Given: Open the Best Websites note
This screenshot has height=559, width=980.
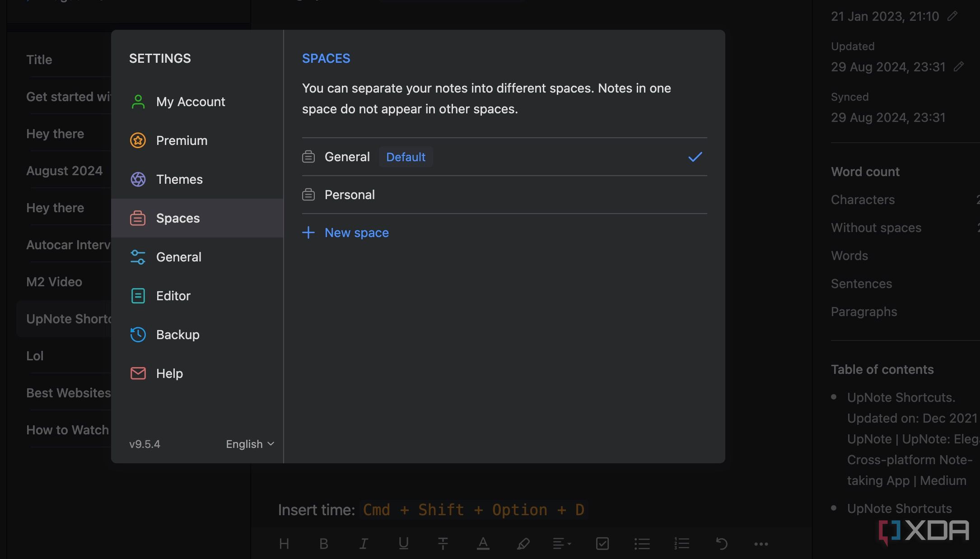Looking at the screenshot, I should [68, 393].
